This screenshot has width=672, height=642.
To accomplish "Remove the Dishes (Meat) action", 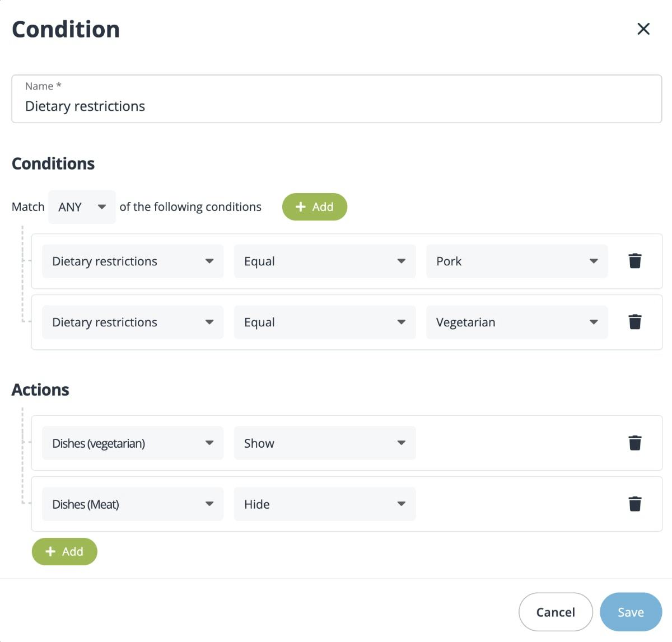I will (634, 504).
